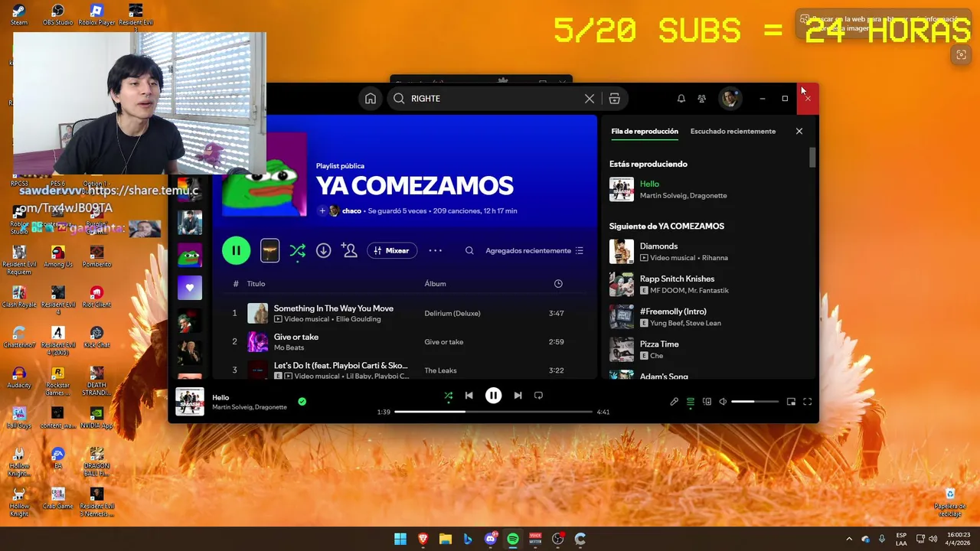Open the miniplayer
This screenshot has width=980, height=551.
(791, 402)
